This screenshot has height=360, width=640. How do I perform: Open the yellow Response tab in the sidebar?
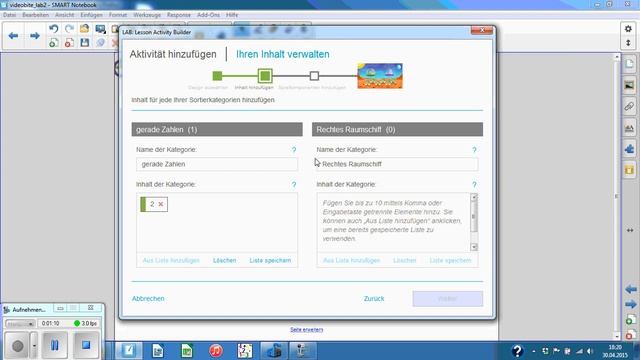click(629, 170)
